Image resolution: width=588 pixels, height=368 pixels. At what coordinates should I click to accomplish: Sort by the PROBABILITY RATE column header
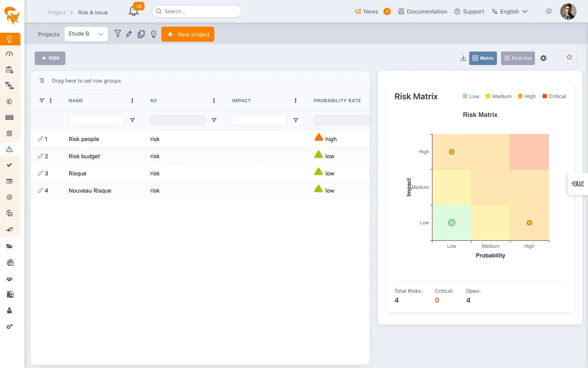pyautogui.click(x=337, y=101)
